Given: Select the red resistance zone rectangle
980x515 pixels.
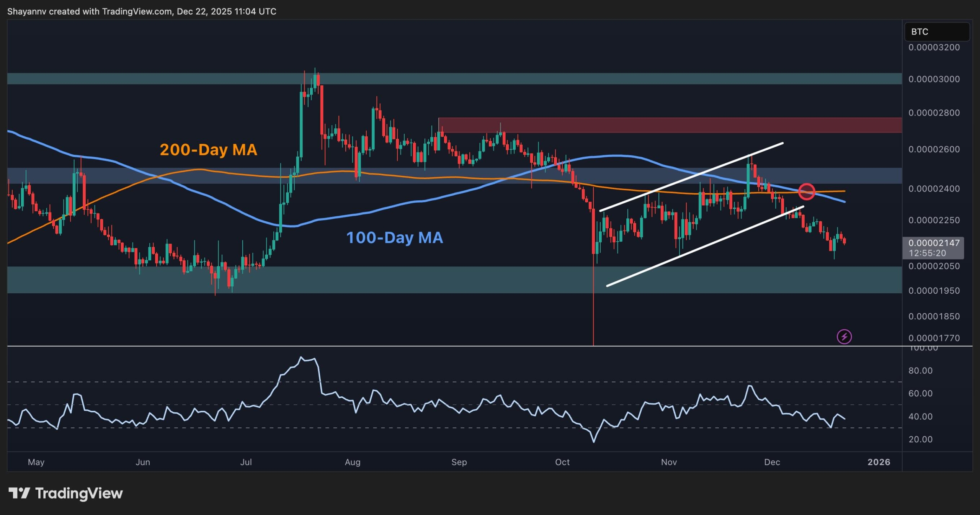Looking at the screenshot, I should [x=670, y=125].
